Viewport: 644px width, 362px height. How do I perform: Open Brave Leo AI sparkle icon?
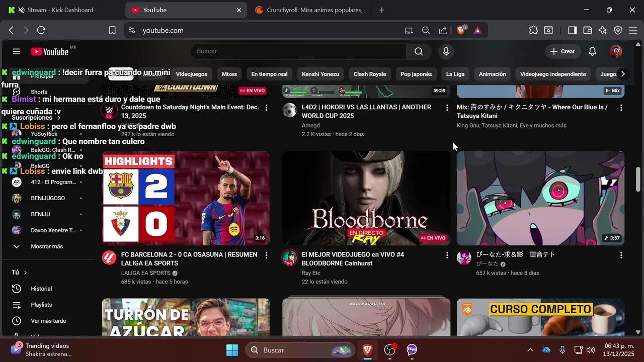603,30
